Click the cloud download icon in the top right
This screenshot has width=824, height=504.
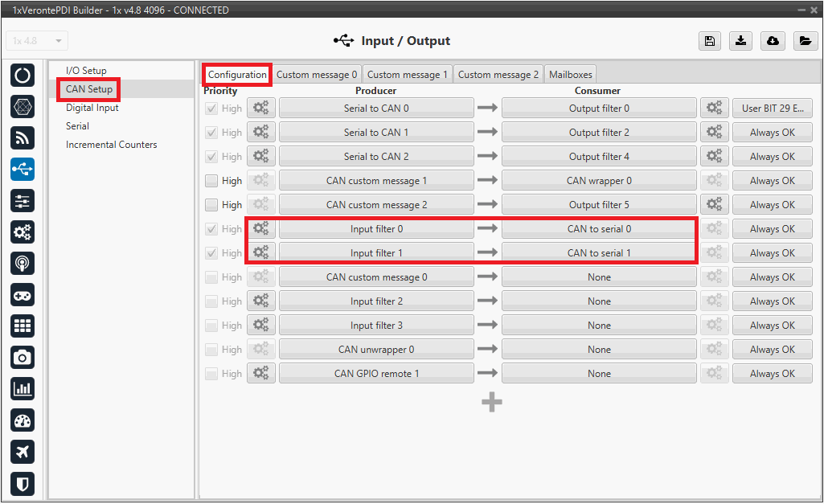tap(773, 42)
